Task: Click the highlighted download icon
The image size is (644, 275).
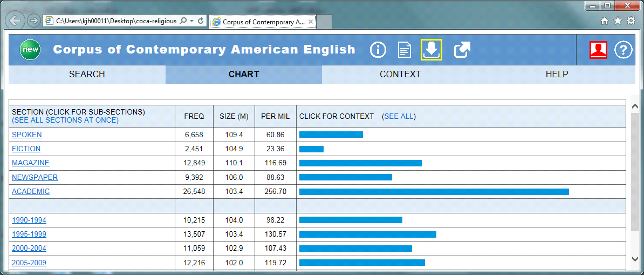Action: (431, 50)
